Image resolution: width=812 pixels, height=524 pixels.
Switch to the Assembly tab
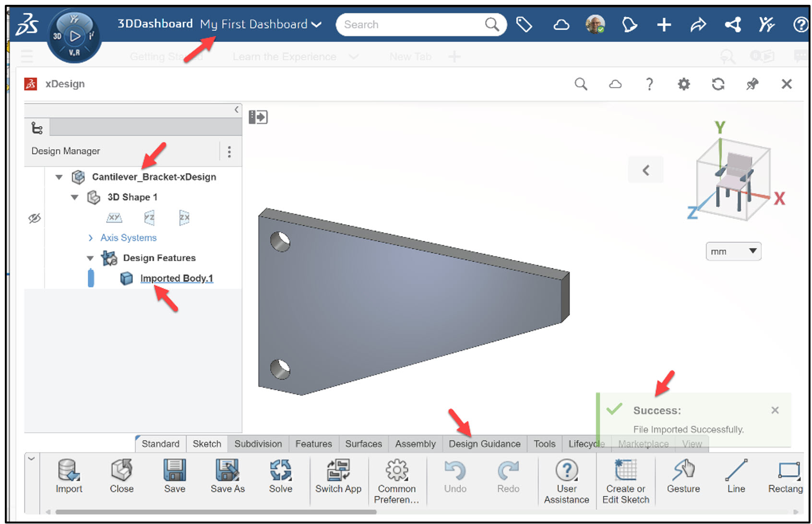click(x=415, y=444)
